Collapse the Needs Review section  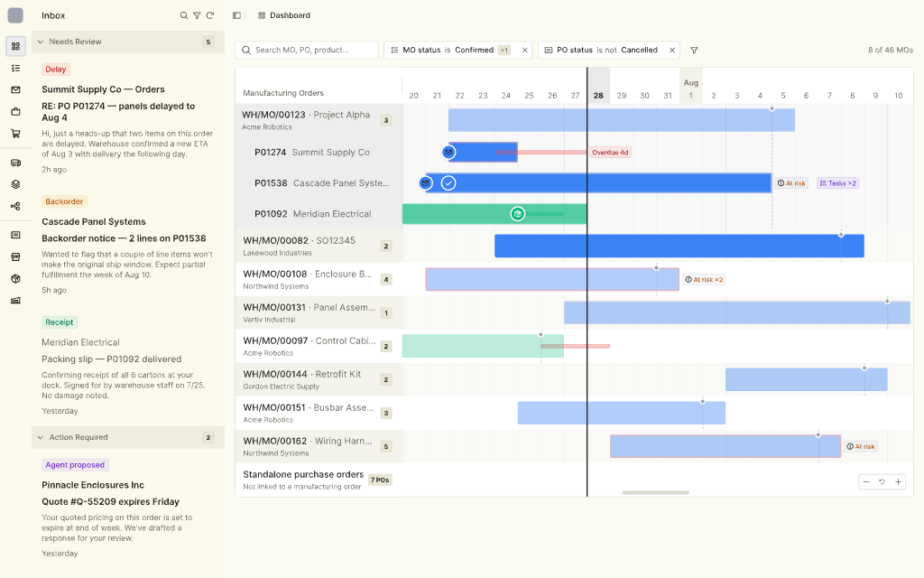point(41,42)
